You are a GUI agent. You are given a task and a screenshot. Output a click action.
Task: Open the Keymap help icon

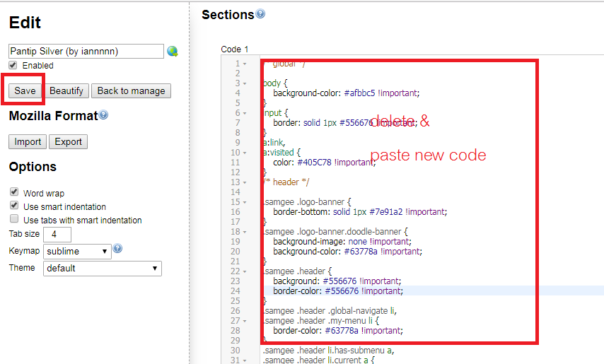coord(117,249)
